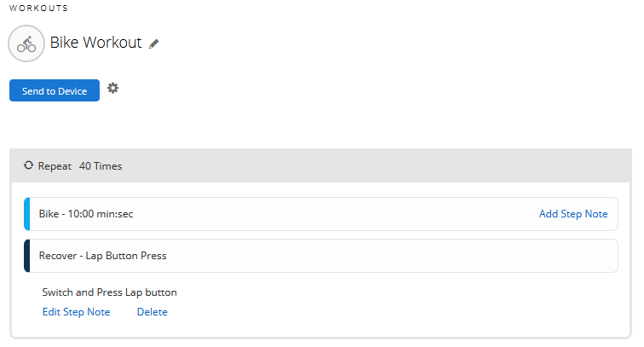This screenshot has height=347, width=644.
Task: Go back to the WORKOUTS breadcrumb
Action: (x=38, y=9)
